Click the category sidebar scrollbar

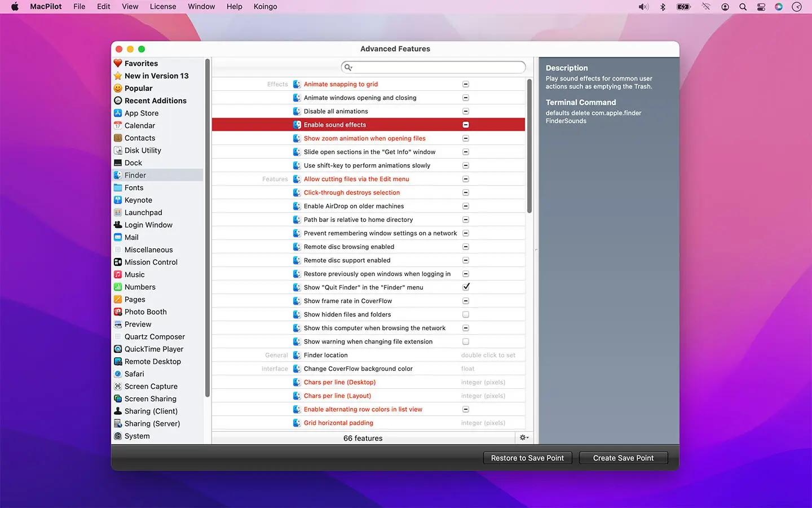click(208, 229)
